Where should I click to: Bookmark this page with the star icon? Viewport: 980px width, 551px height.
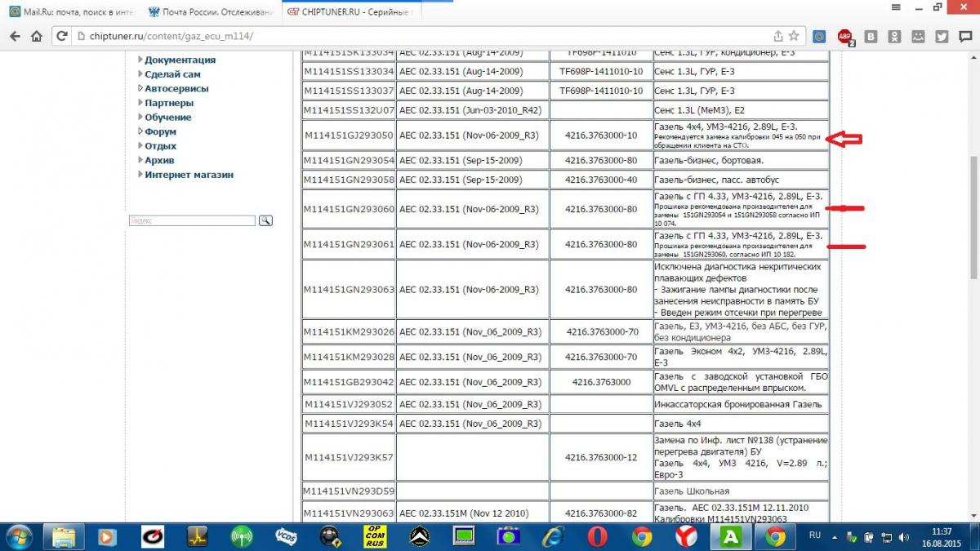(x=794, y=37)
